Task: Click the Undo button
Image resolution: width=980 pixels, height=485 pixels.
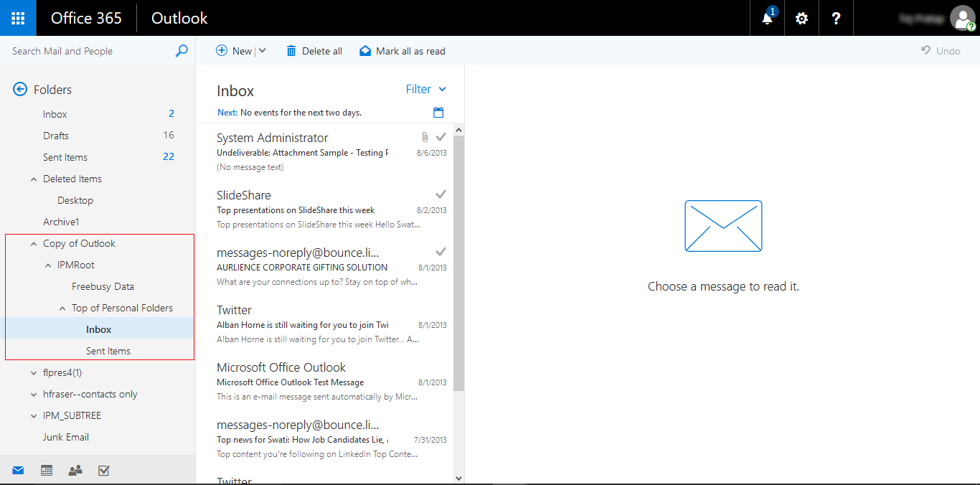Action: point(941,51)
